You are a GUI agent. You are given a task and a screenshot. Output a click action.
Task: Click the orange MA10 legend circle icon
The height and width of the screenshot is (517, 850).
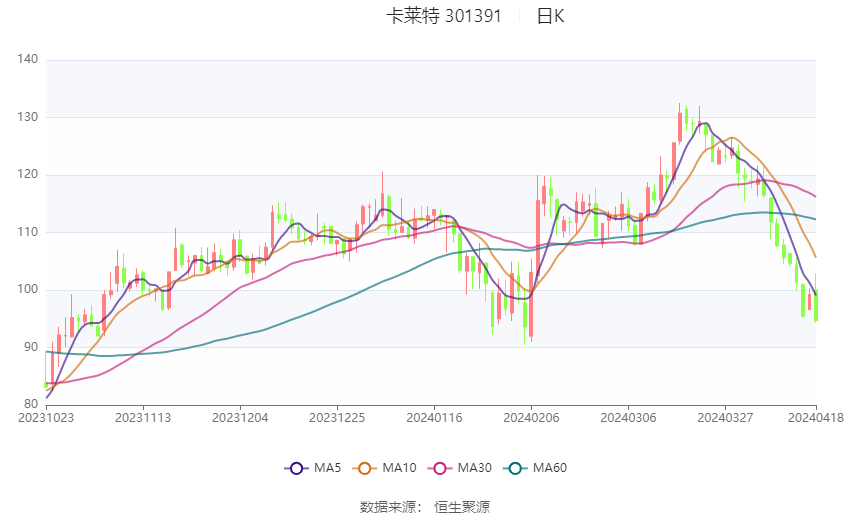(366, 468)
